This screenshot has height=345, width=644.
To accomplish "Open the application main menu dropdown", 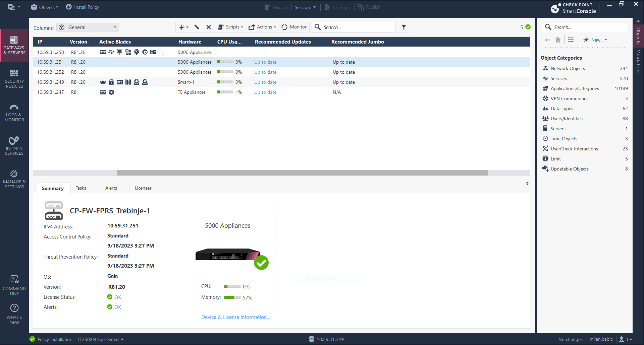I will [14, 7].
